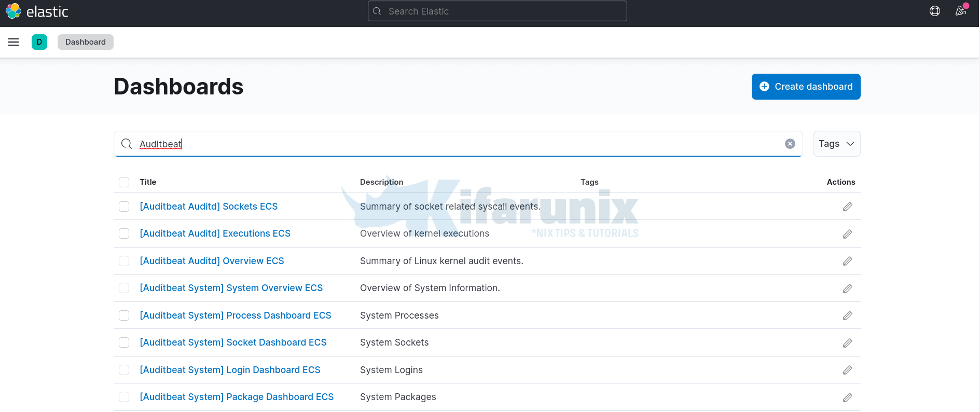Click the Create dashboard button
Viewport: 980px width, 412px height.
(806, 87)
